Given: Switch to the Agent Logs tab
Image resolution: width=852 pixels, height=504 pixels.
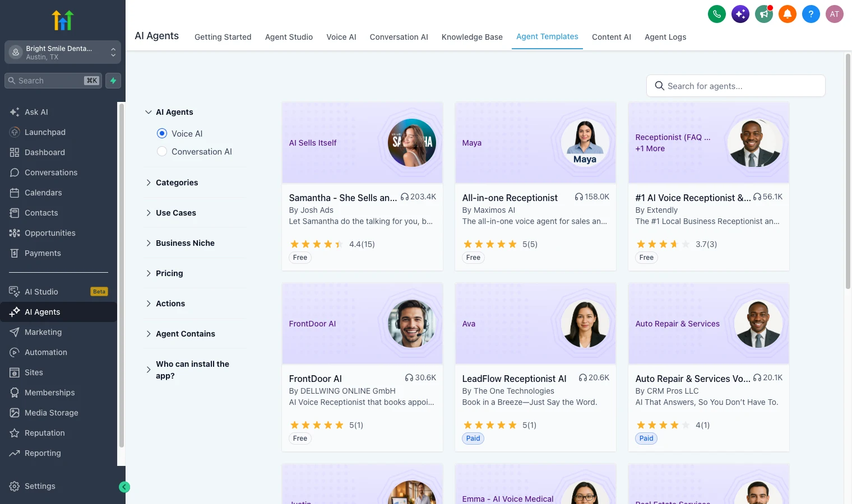Looking at the screenshot, I should 665,37.
